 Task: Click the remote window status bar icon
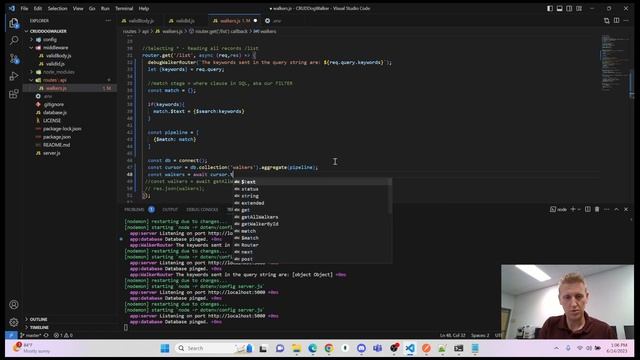click(x=11, y=335)
